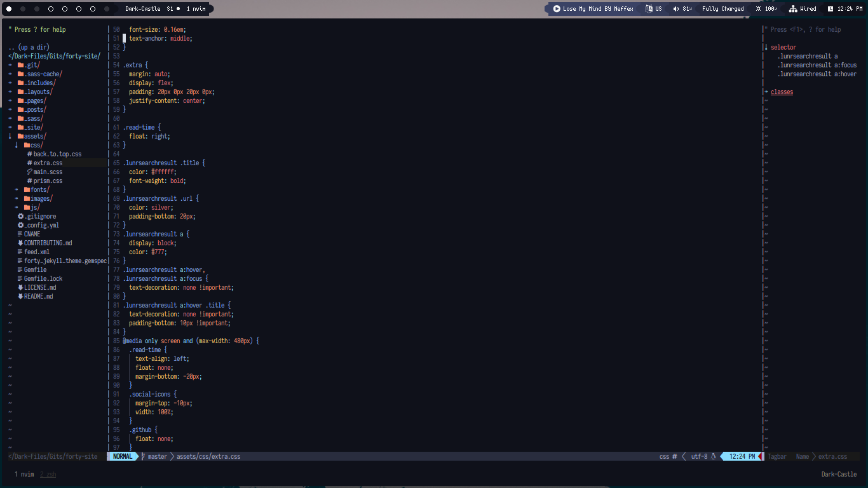
Task: Click the volume speaker icon in the top bar
Action: click(675, 8)
